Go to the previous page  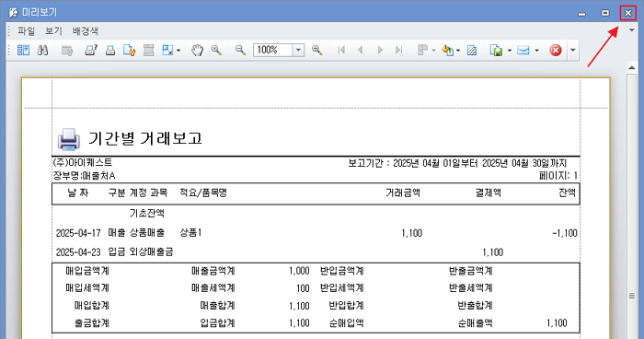click(x=361, y=50)
